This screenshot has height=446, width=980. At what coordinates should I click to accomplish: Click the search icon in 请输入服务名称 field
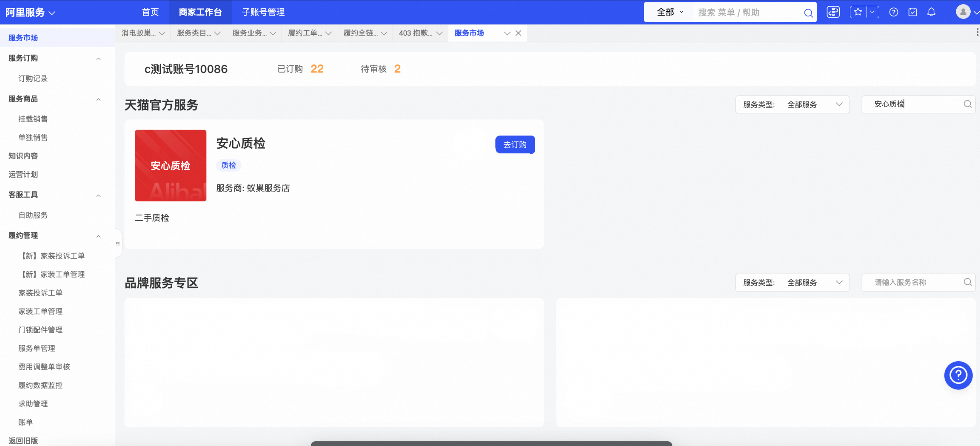pyautogui.click(x=968, y=282)
